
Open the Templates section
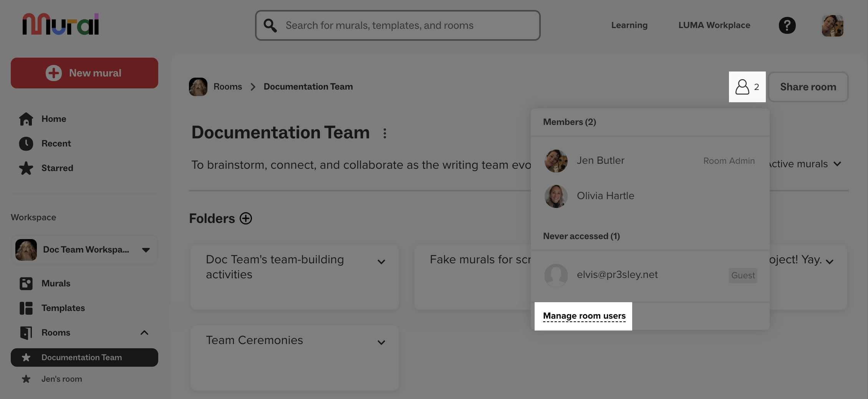click(x=63, y=308)
